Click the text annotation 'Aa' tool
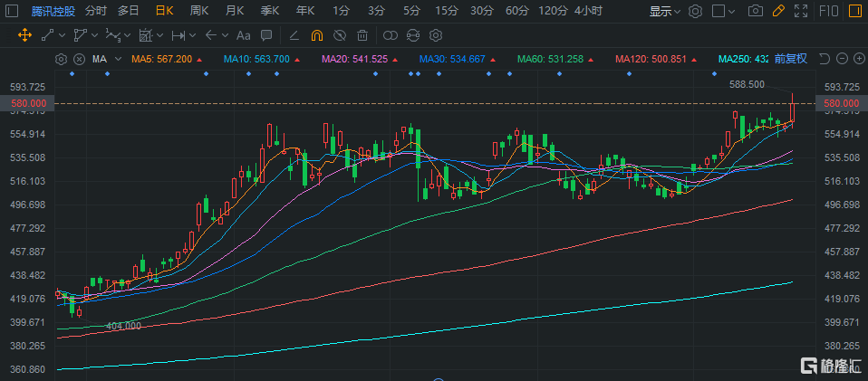 [242, 35]
